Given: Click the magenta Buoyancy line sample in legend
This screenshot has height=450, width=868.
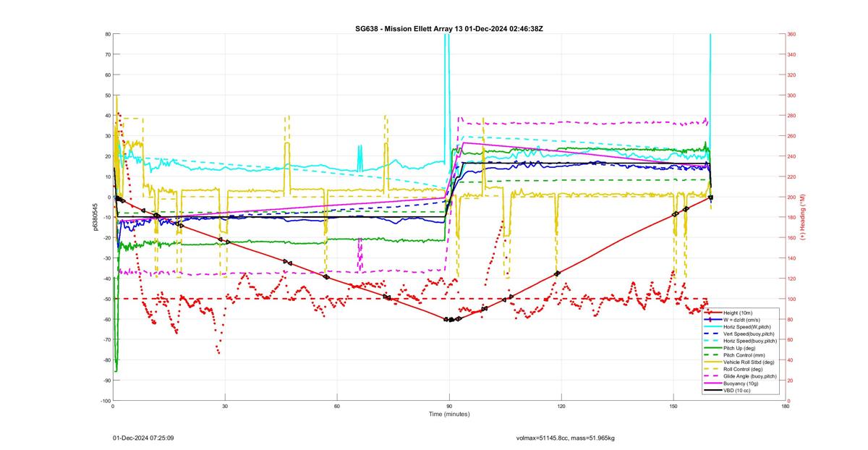Looking at the screenshot, I should [713, 383].
